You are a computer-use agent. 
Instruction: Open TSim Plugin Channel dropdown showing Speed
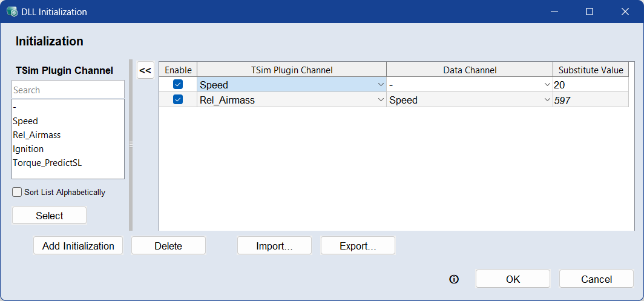pyautogui.click(x=381, y=85)
